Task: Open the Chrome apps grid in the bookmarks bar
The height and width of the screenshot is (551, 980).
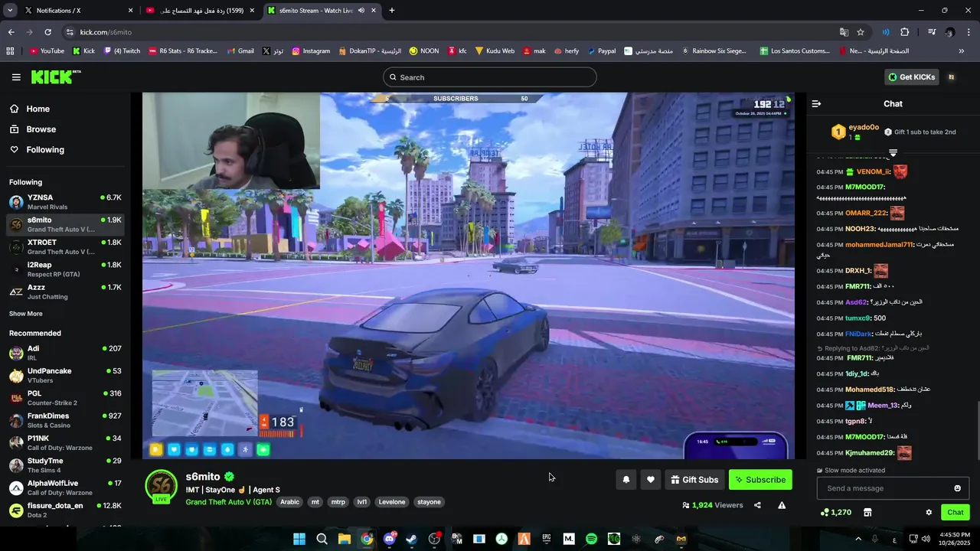Action: (10, 51)
